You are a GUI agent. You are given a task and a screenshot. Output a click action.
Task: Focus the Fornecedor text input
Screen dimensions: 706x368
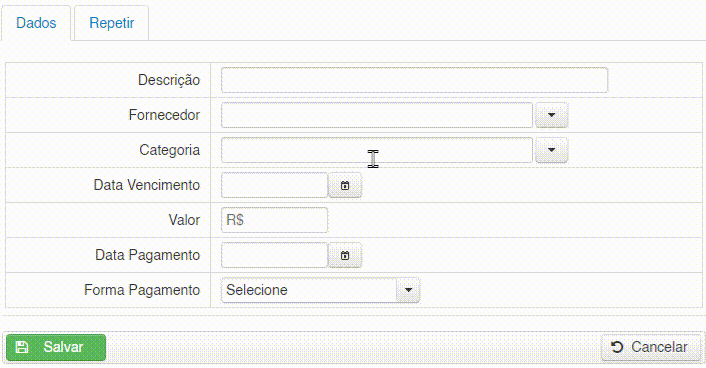point(377,115)
